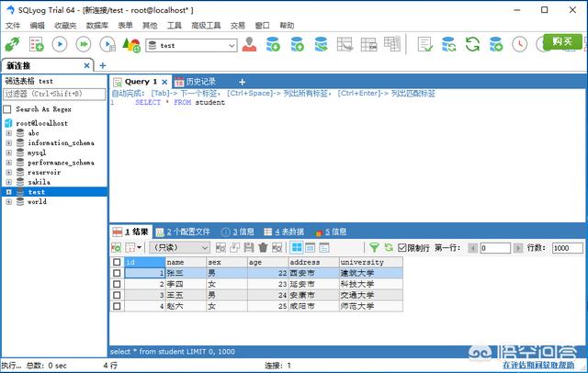The image size is (588, 373).
Task: Click the Execute Query play icon
Action: pyautogui.click(x=60, y=44)
